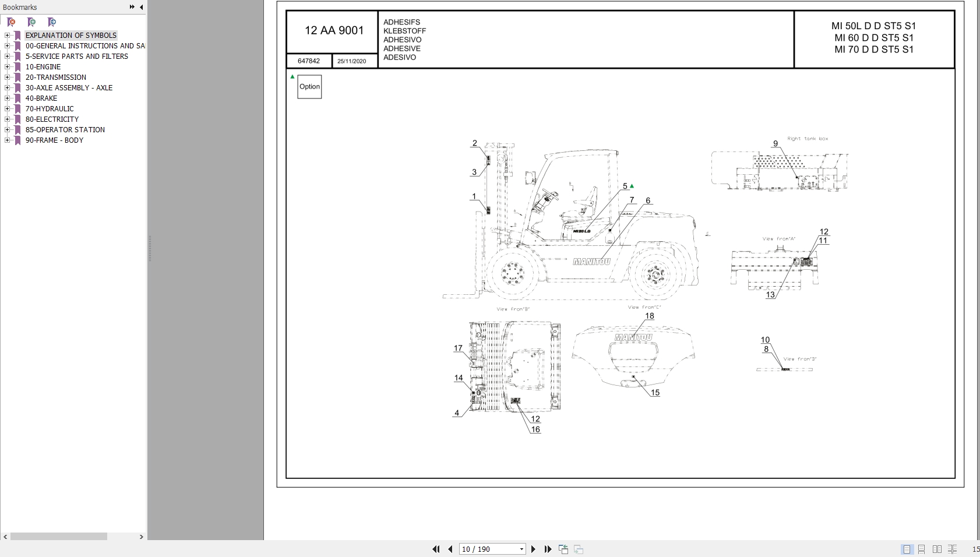Select the 40-BRAKE bookmark
The width and height of the screenshot is (980, 557).
point(41,98)
